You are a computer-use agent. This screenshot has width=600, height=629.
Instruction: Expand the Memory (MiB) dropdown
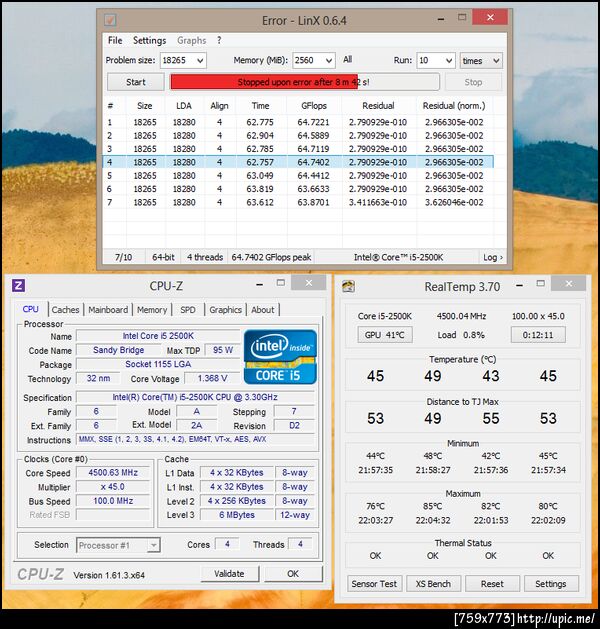tap(329, 61)
